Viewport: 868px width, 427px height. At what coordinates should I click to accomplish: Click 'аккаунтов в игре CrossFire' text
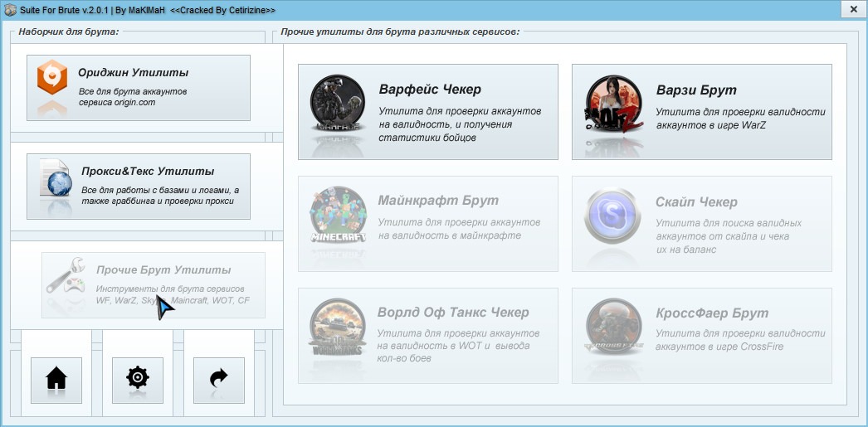(x=719, y=347)
